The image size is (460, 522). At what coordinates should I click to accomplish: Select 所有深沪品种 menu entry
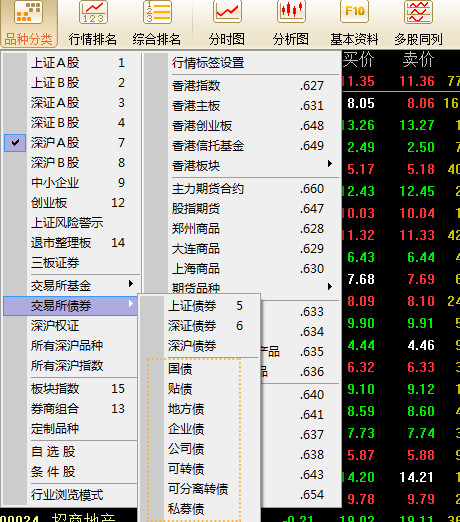pos(71,346)
